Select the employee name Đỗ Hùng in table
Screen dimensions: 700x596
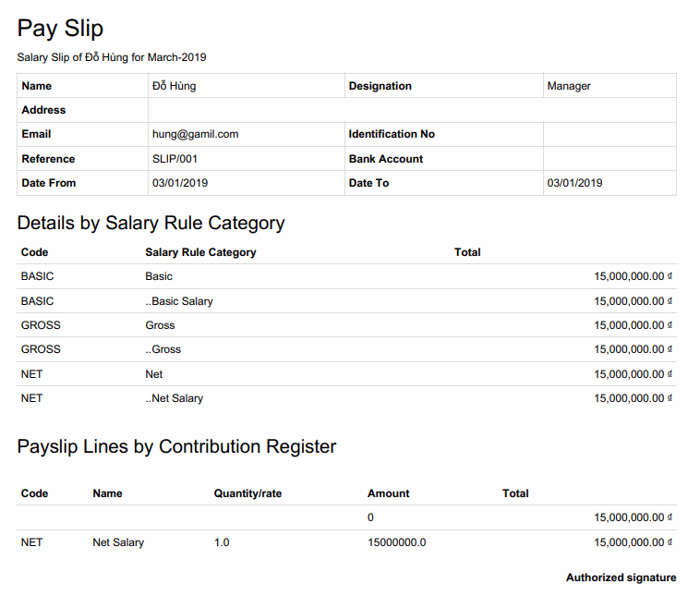[174, 86]
